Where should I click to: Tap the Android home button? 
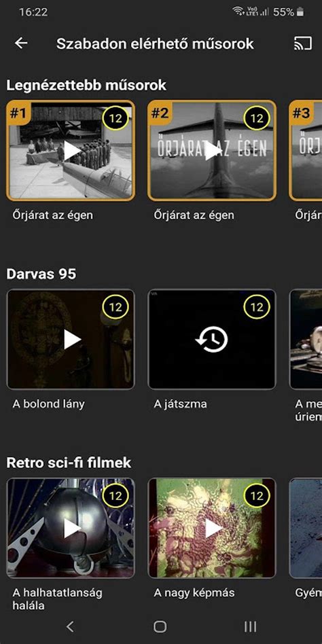160,626
